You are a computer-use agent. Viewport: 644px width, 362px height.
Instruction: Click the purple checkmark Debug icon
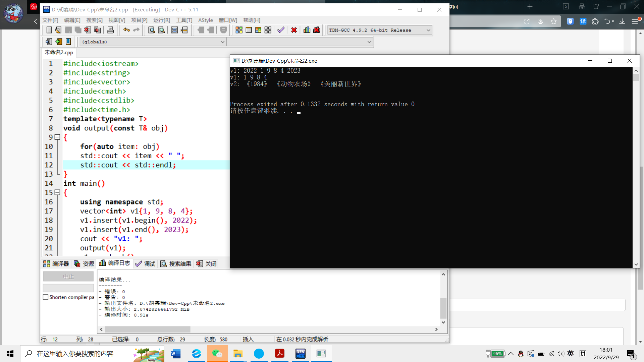tap(281, 30)
